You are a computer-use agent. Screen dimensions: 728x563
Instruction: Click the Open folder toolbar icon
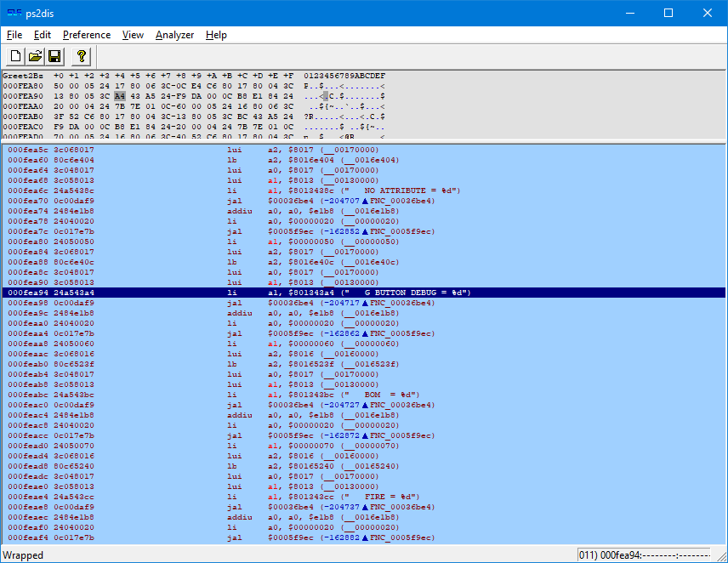pyautogui.click(x=35, y=57)
